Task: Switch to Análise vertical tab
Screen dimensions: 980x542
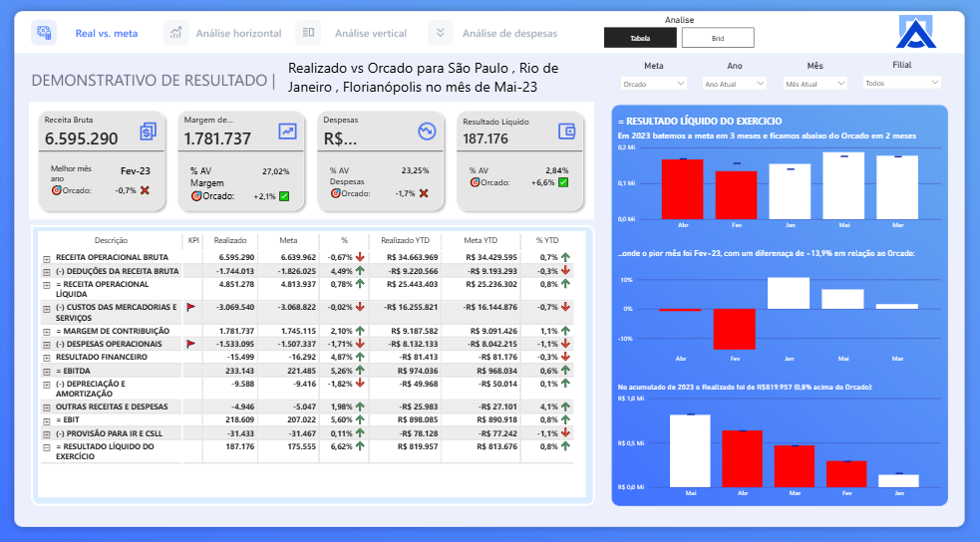Action: (x=371, y=34)
